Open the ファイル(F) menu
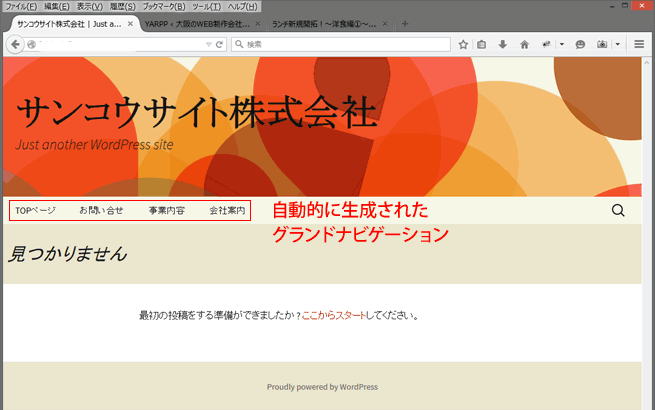The image size is (655, 410). (20, 7)
